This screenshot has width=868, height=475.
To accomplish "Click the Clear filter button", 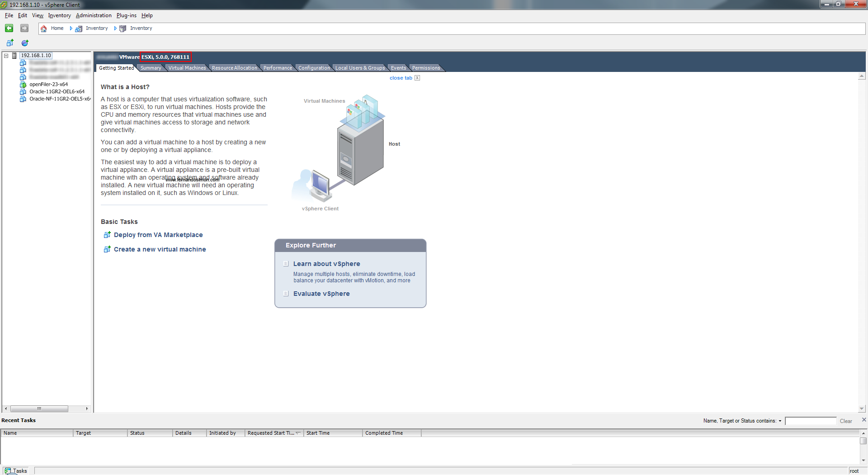I will [x=846, y=421].
